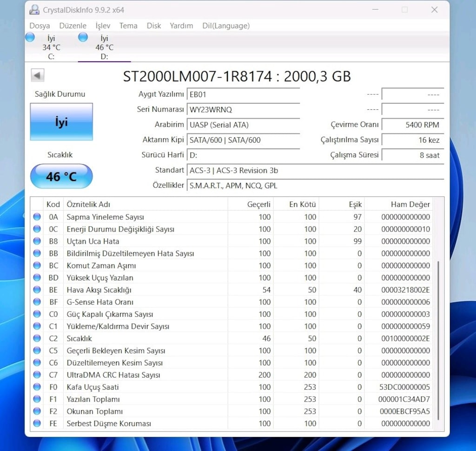The image size is (476, 451).
Task: Click the Öznitelik Adı column header
Action: pyautogui.click(x=145, y=205)
